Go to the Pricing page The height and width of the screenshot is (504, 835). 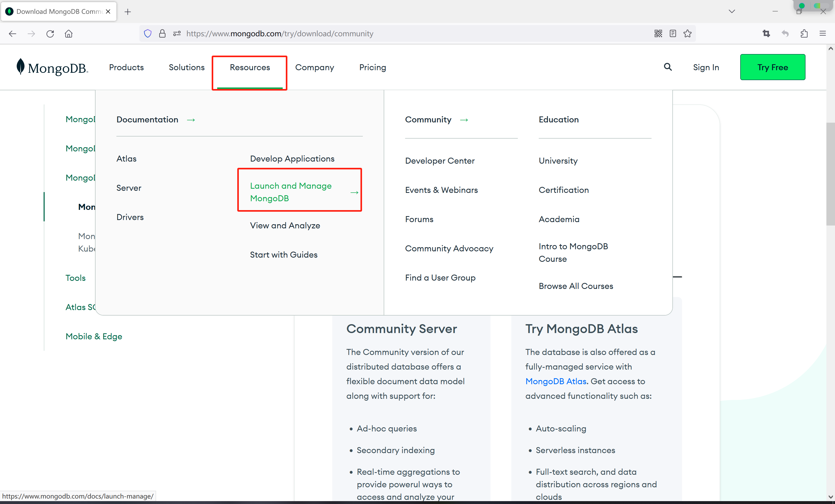click(373, 67)
